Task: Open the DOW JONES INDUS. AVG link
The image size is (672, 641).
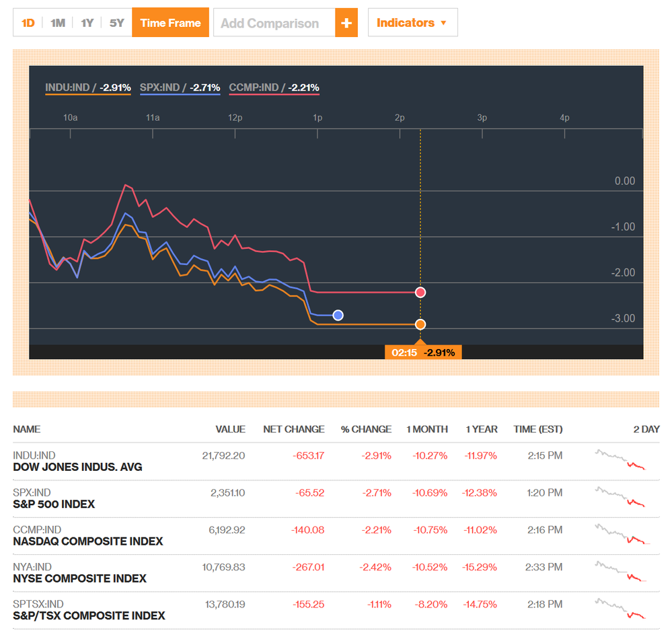Action: tap(77, 467)
